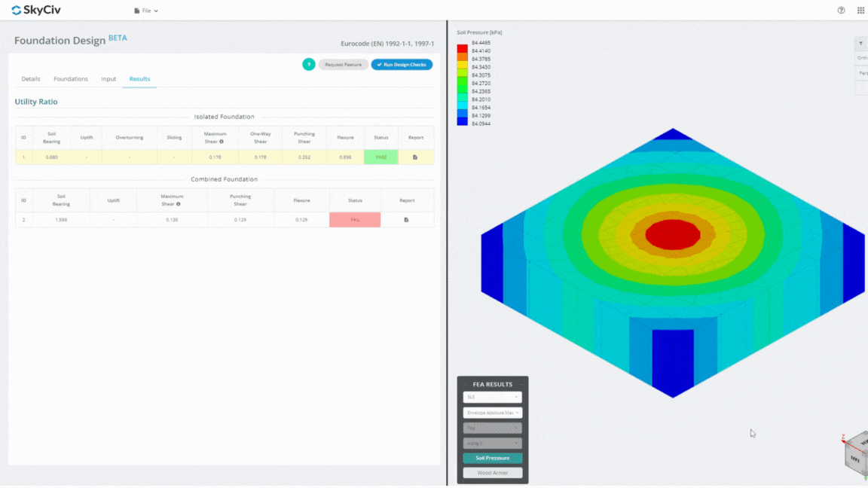Viewport: 868px width, 488px height.
Task: Click Run Design Checks
Action: point(402,65)
